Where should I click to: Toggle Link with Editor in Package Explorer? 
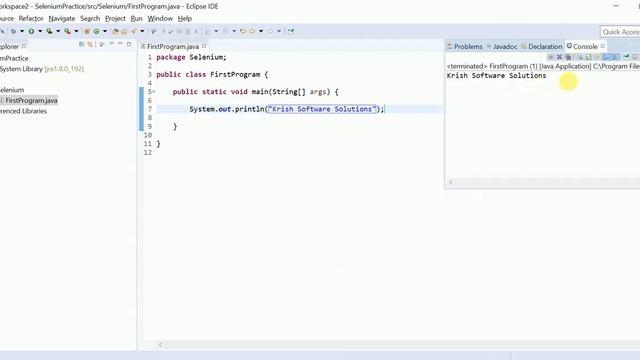coord(90,44)
